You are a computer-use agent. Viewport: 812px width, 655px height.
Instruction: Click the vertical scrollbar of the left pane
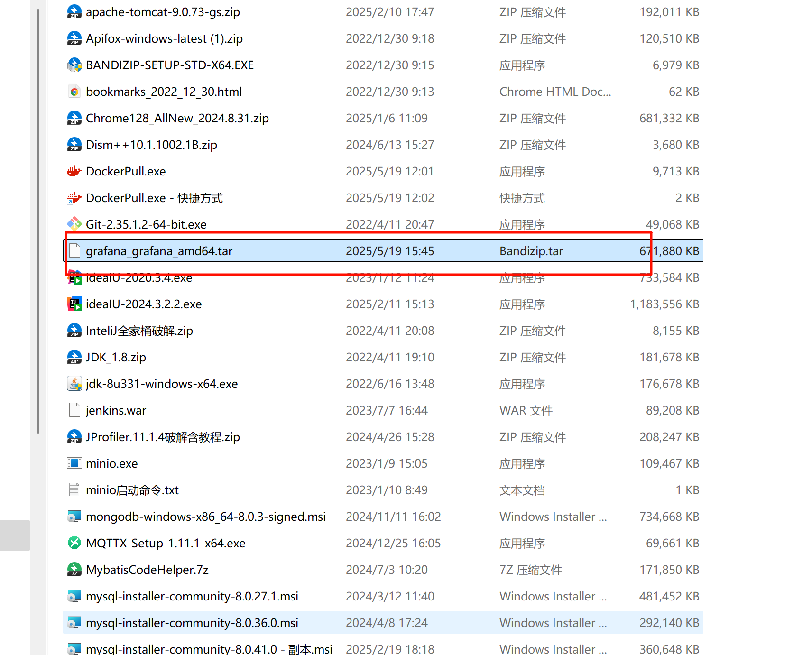tap(38, 221)
